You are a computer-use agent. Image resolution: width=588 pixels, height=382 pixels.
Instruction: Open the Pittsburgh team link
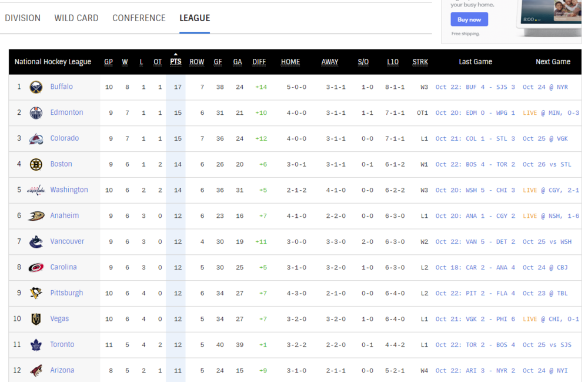(67, 293)
